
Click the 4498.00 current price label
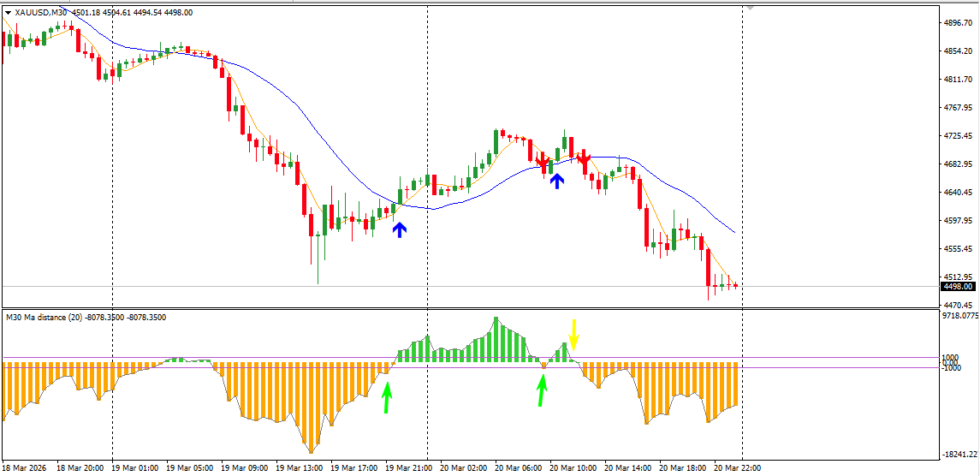[958, 287]
